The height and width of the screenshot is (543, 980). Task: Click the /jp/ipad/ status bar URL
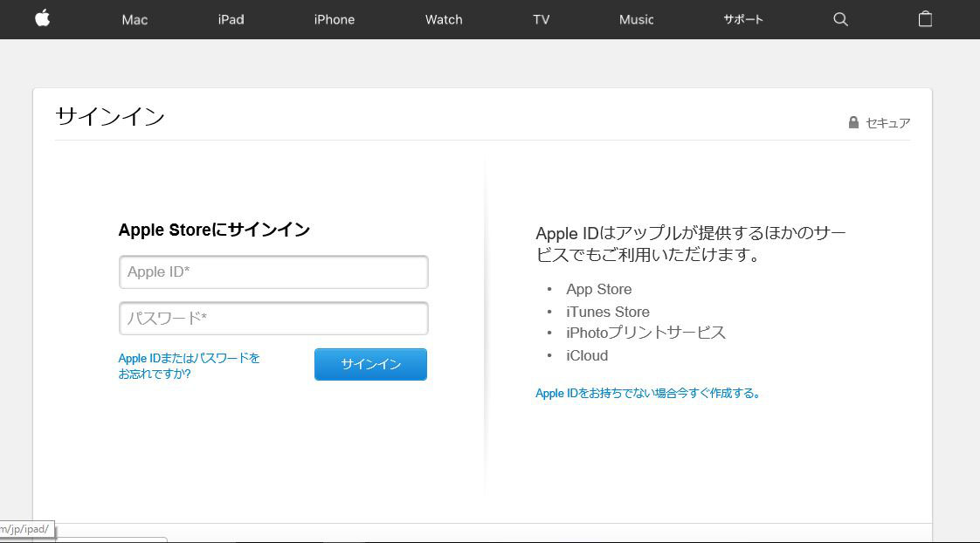pyautogui.click(x=25, y=529)
